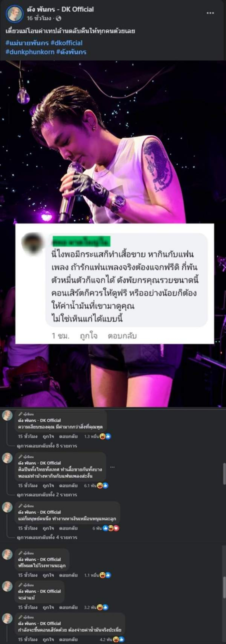This screenshot has height=644, width=226.
Task: Click the DK Official page profile picture
Action: (15, 14)
